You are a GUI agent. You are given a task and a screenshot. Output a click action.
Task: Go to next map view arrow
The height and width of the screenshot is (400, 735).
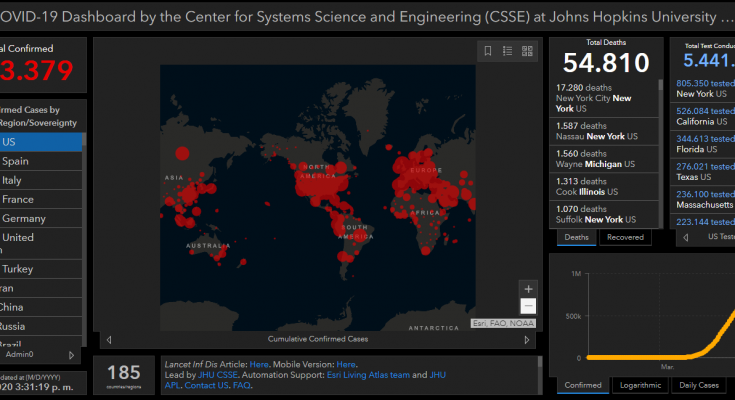pyautogui.click(x=526, y=340)
